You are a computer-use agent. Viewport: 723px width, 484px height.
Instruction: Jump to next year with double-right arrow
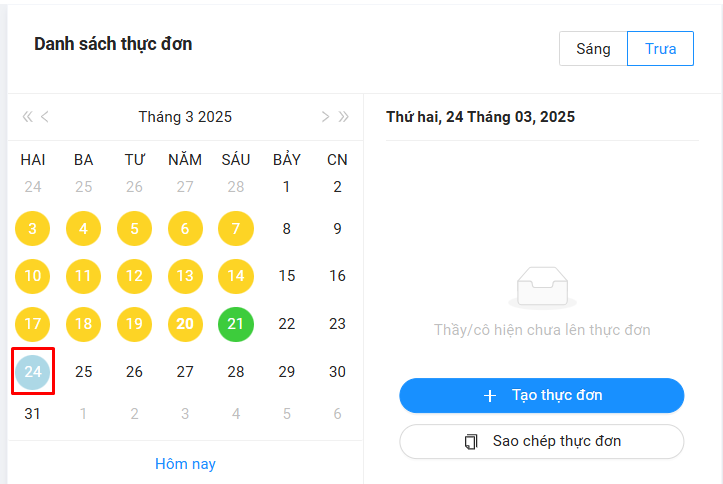click(343, 117)
